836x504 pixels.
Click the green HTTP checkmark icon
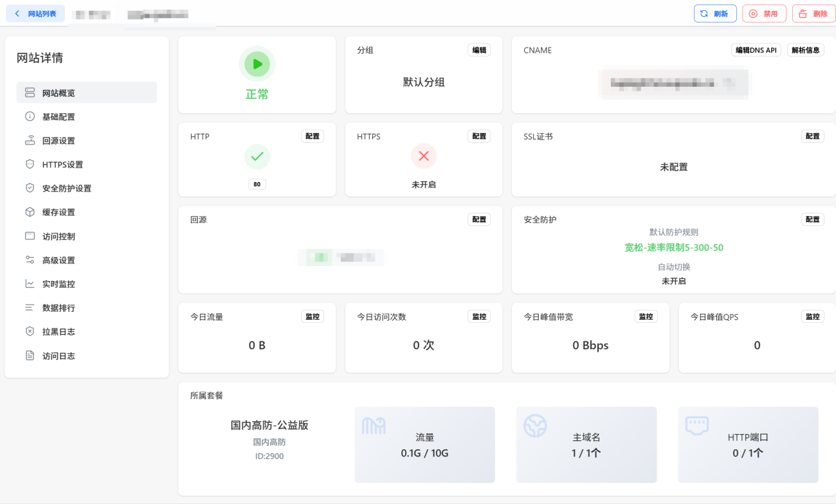257,156
